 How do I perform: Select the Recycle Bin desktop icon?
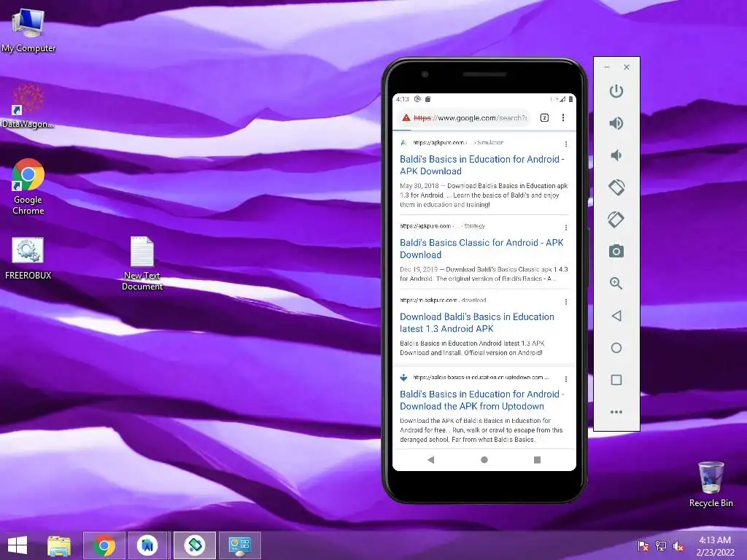[711, 484]
